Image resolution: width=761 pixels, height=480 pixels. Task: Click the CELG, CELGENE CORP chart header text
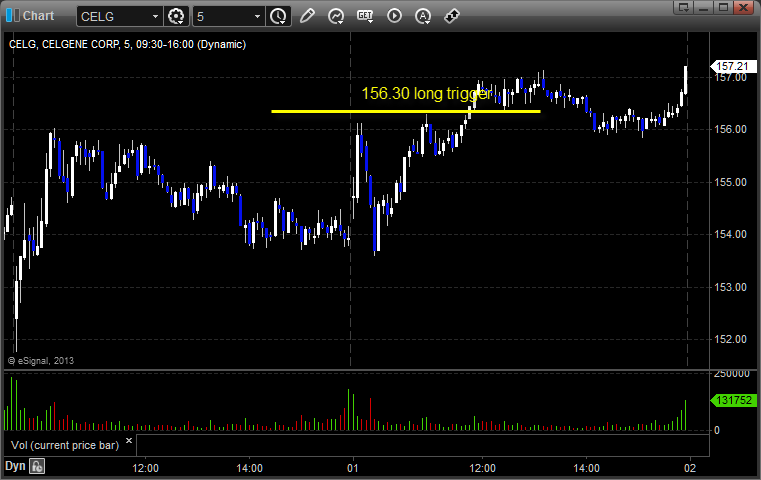pyautogui.click(x=127, y=44)
